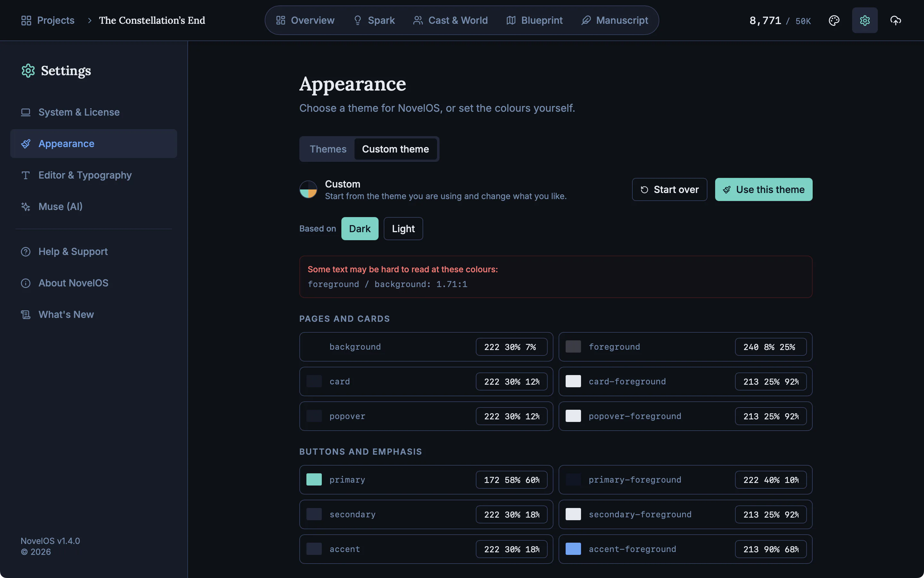This screenshot has height=578, width=924.
Task: Click the 8,771 / 50K word count
Action: point(780,21)
